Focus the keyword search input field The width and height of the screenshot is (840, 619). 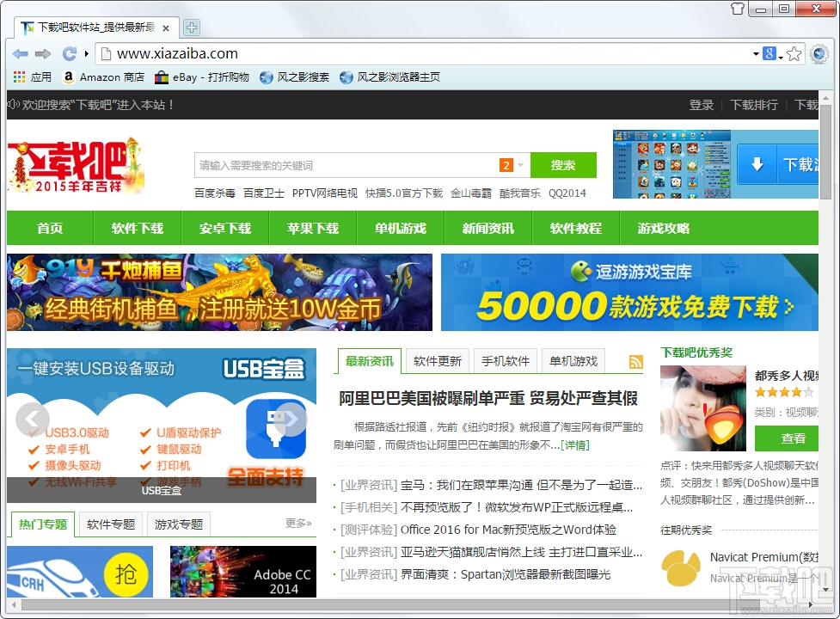coord(346,165)
